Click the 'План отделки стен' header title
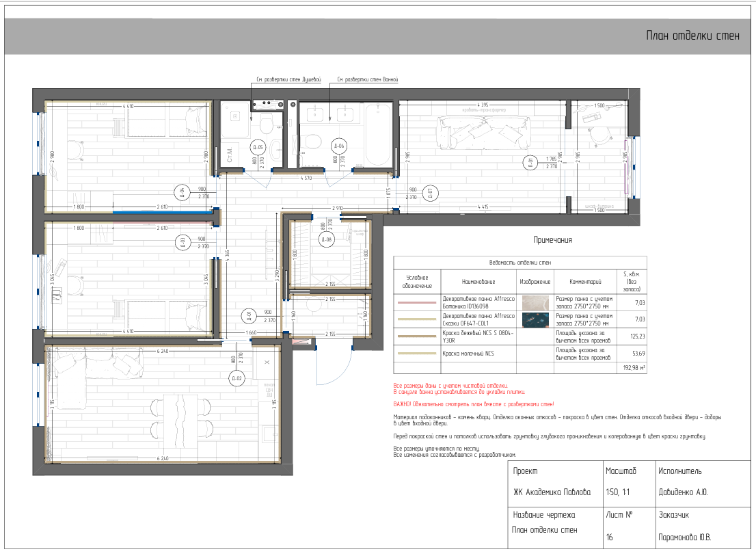The height and width of the screenshot is (556, 756). (x=692, y=36)
